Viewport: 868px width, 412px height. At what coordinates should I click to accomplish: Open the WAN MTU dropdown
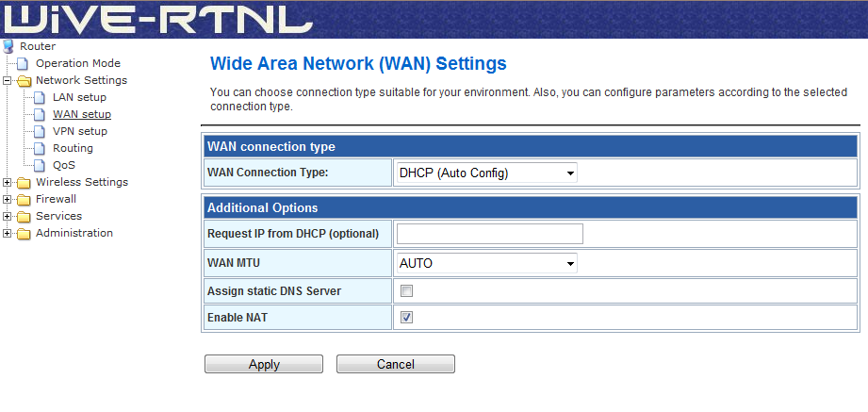pyautogui.click(x=487, y=263)
